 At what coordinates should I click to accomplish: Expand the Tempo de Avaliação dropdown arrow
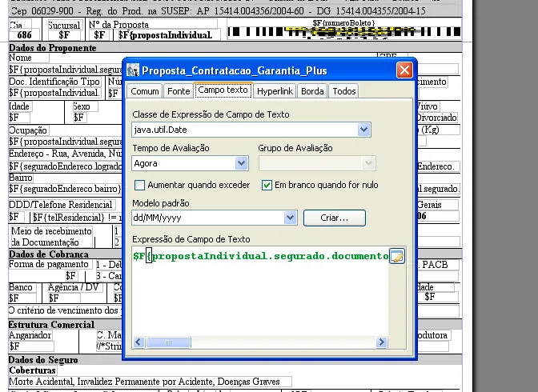pyautogui.click(x=241, y=163)
